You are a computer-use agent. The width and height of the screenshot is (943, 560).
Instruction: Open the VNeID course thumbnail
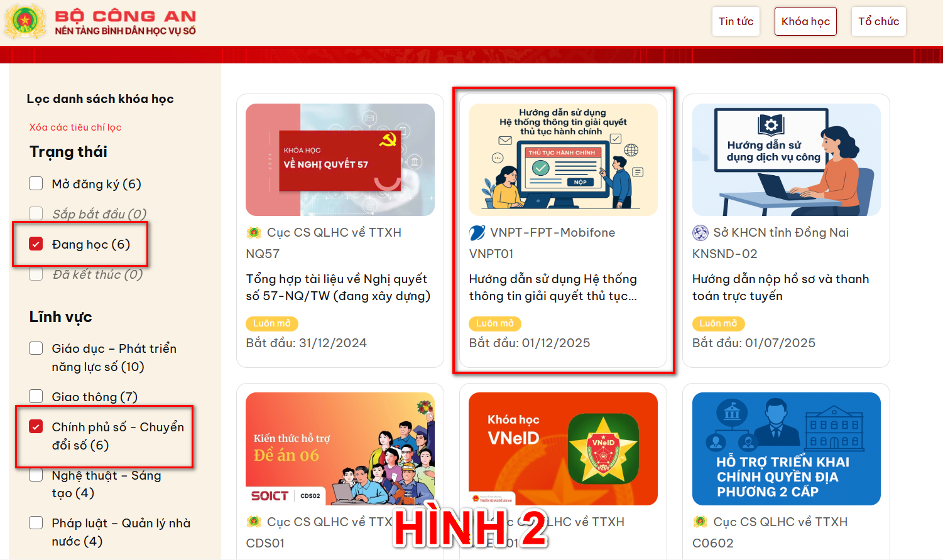(x=563, y=449)
